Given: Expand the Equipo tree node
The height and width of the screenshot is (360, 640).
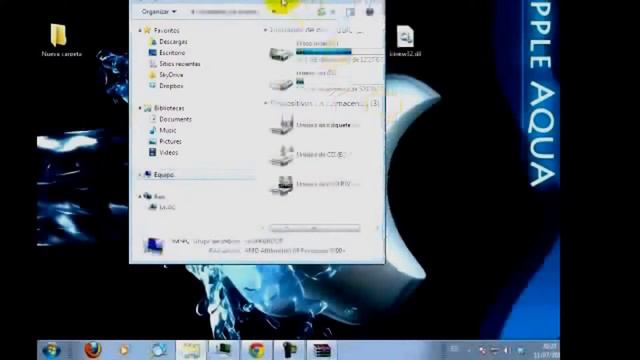Looking at the screenshot, I should point(140,175).
